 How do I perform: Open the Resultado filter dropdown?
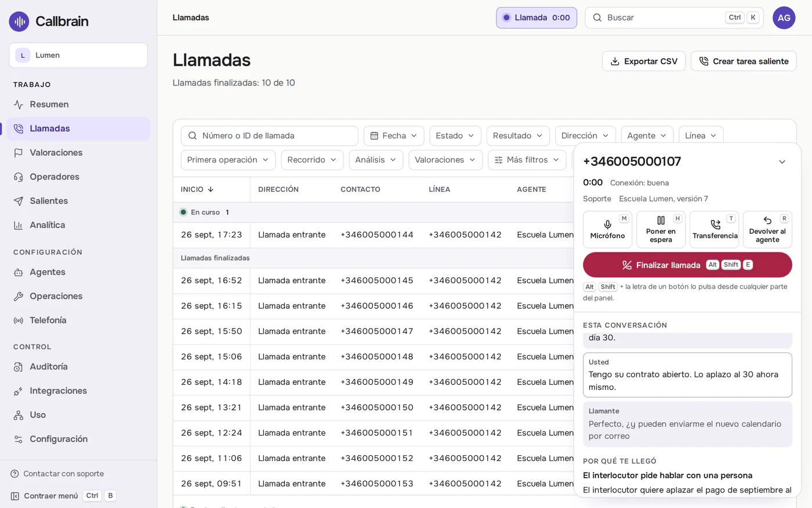pos(518,136)
